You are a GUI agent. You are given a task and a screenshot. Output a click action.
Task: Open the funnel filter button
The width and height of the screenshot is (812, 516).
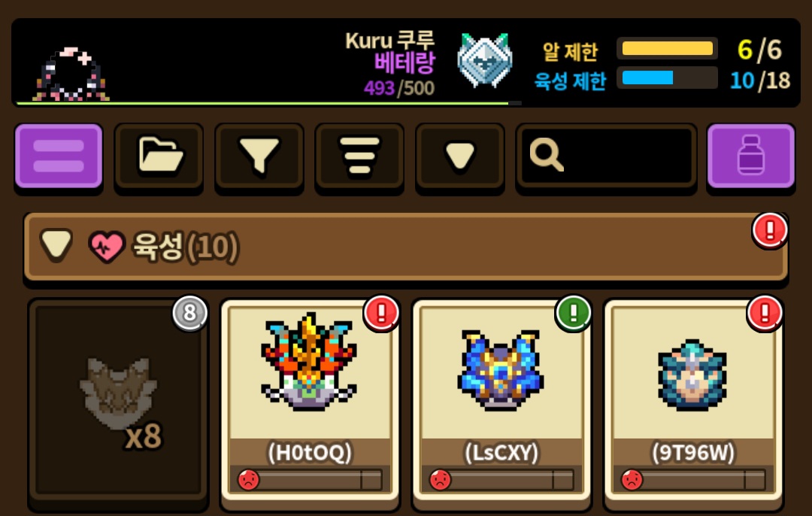[259, 156]
